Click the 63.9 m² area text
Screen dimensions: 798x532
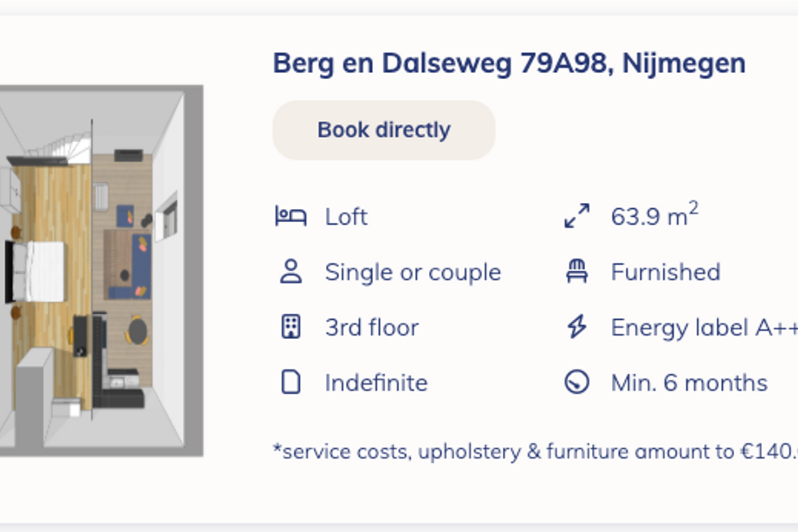tap(654, 217)
